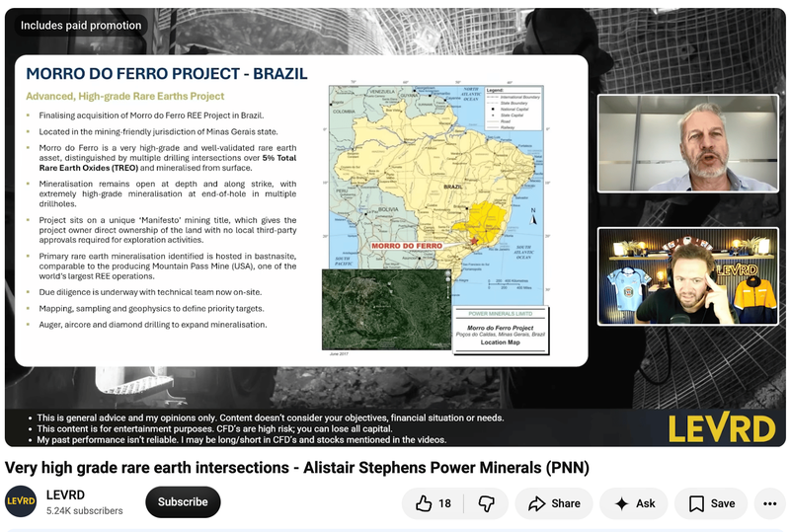Image resolution: width=790 pixels, height=532 pixels.
Task: Click the 'Location Map' title box
Action: tap(501, 330)
